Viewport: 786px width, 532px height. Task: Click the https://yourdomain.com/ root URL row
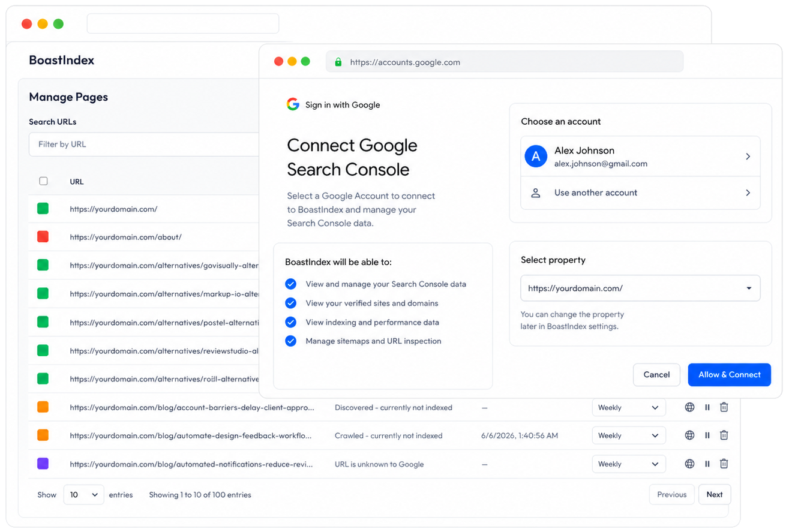point(113,209)
